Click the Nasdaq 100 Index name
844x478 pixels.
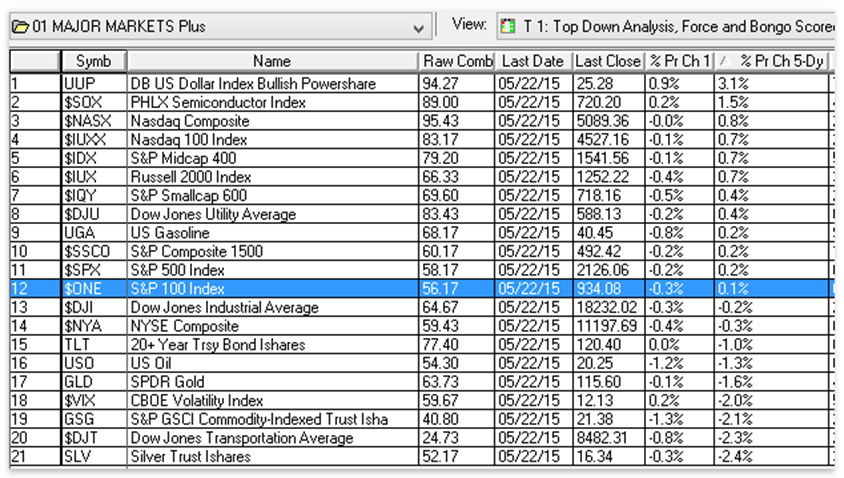(x=188, y=139)
